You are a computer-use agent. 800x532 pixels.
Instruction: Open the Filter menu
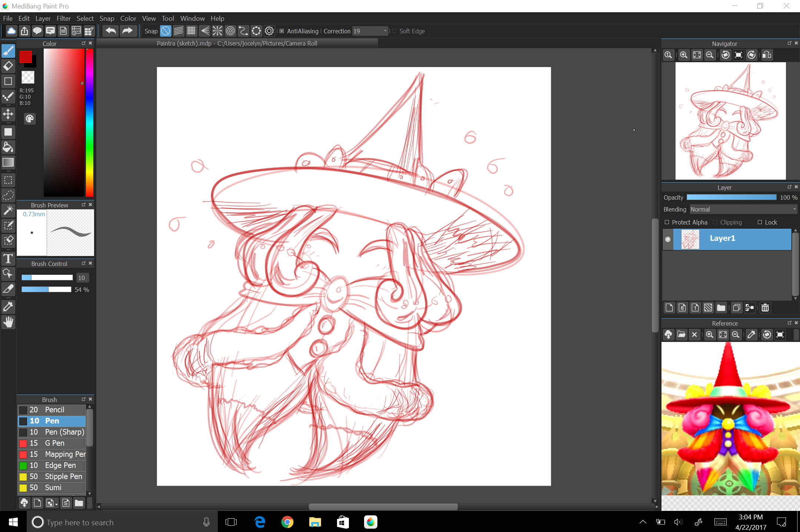[64, 18]
